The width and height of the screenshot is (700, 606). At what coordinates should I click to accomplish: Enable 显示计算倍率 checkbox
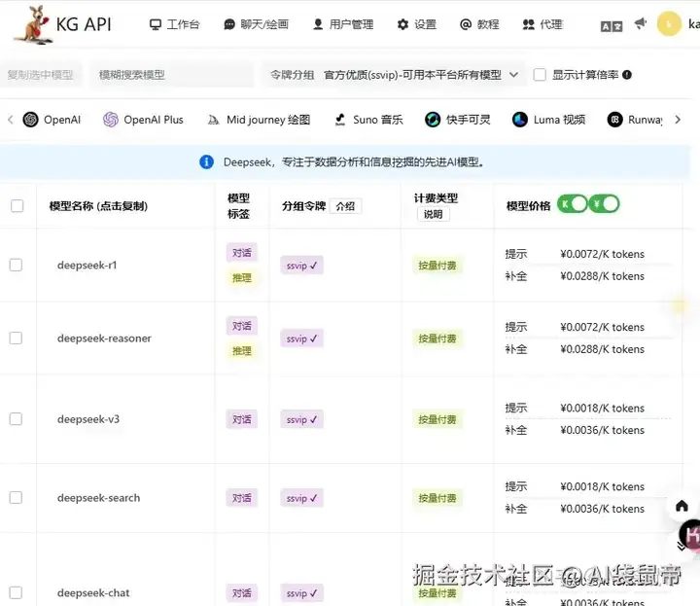click(540, 75)
